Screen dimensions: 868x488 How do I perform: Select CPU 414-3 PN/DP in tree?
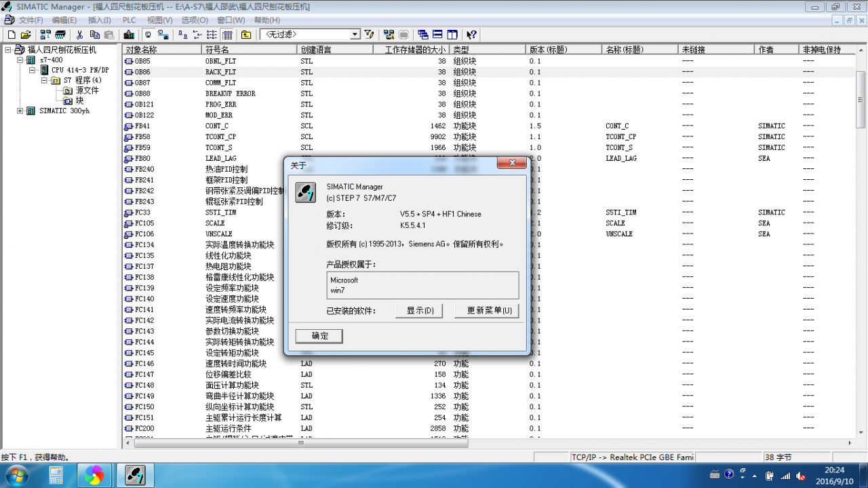point(80,70)
